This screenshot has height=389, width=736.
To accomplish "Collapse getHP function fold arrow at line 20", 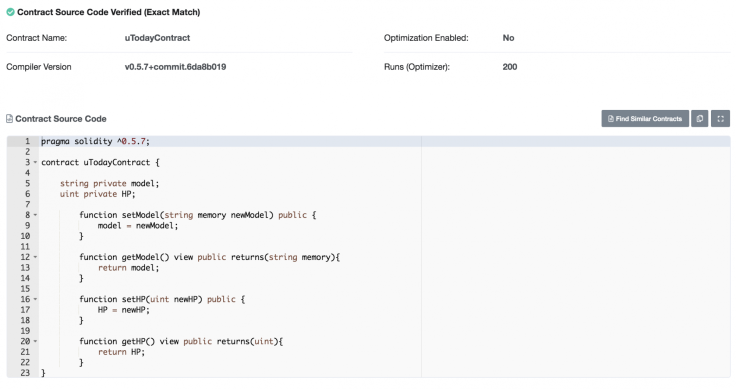I will click(35, 342).
